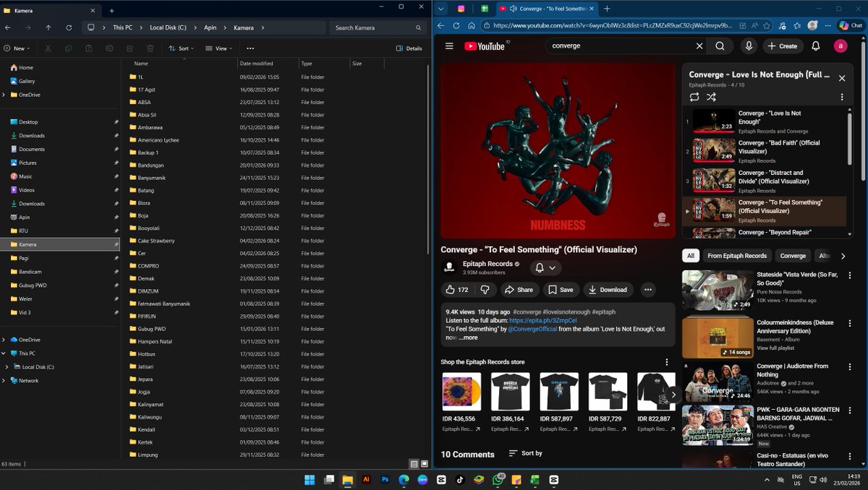Clear the YouTube search field text
The width and height of the screenshot is (868, 490).
pyautogui.click(x=699, y=46)
